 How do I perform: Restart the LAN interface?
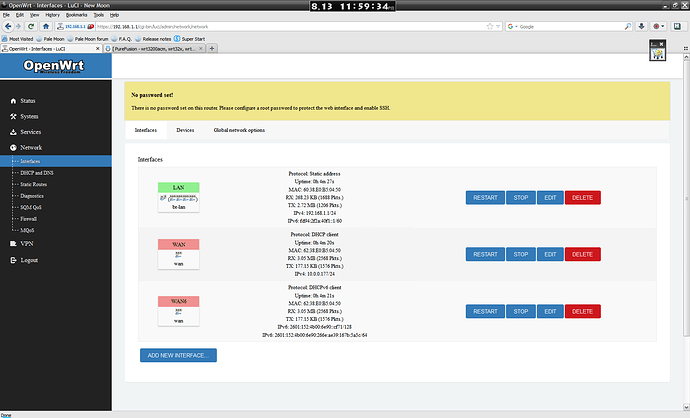point(485,198)
